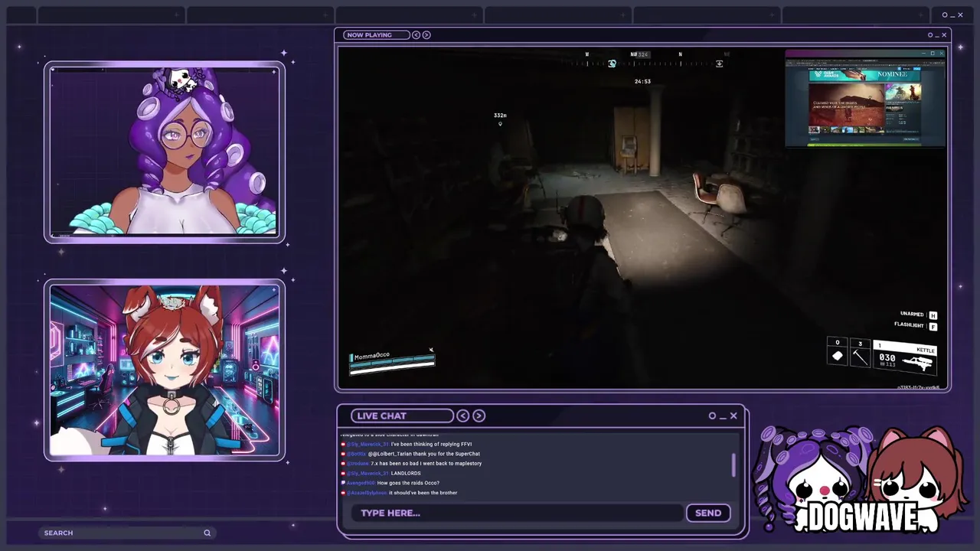Click the Search field in bottom bar
This screenshot has width=980, height=551.
127,533
